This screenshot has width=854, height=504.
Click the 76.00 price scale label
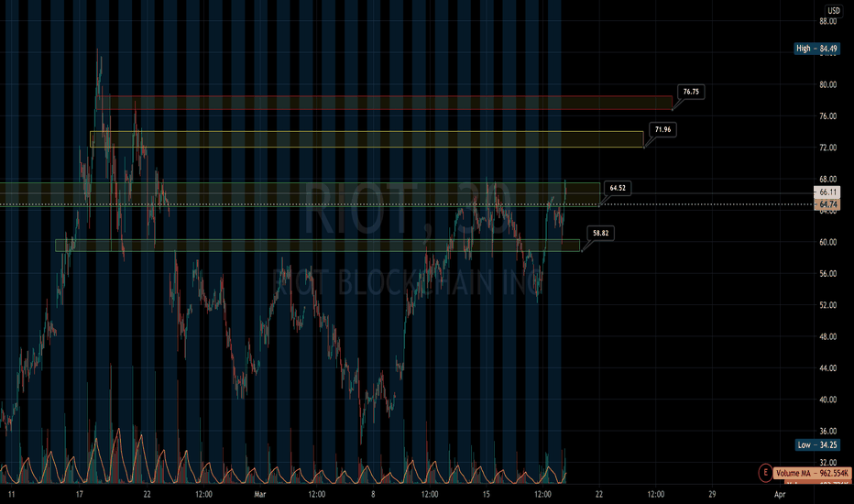tap(827, 116)
